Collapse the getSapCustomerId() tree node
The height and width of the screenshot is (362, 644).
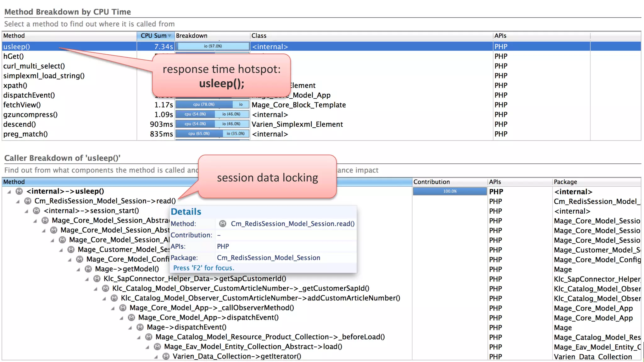[87, 279]
